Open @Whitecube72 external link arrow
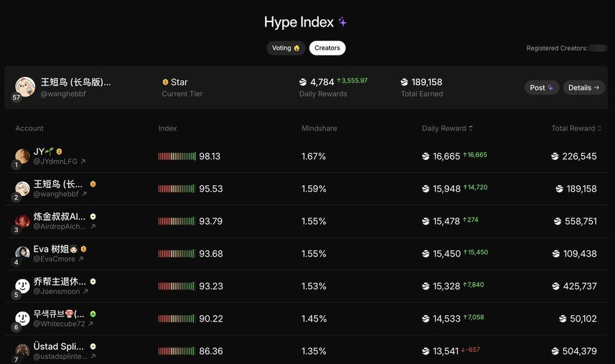Viewport: 615px width, 364px height. [91, 324]
